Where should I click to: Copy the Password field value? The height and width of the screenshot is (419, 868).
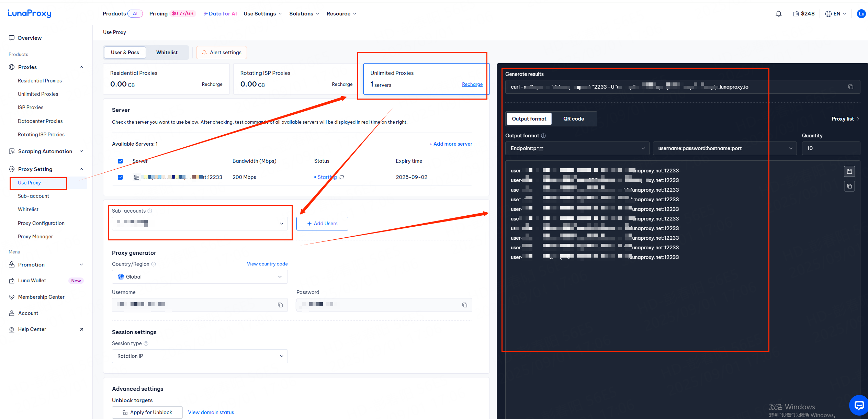tap(464, 305)
